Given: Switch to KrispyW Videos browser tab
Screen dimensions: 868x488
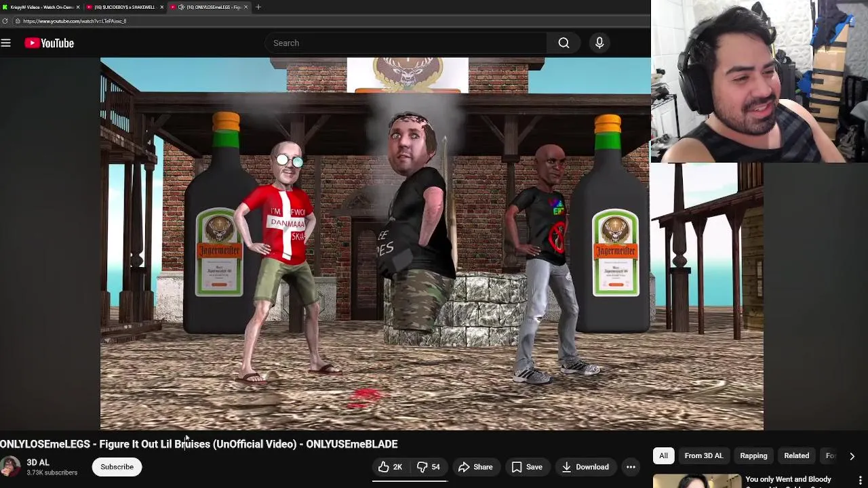Looking at the screenshot, I should click(x=41, y=7).
